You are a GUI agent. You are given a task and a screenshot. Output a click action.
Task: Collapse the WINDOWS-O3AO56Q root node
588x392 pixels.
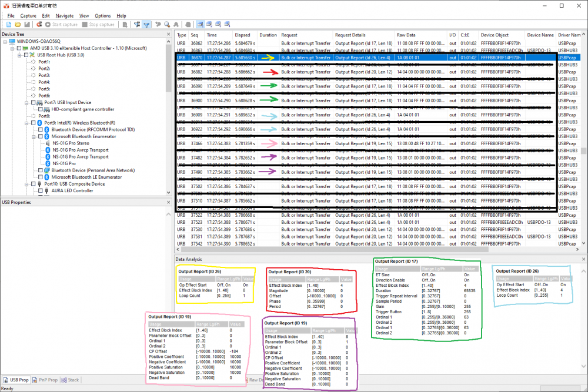[4, 41]
